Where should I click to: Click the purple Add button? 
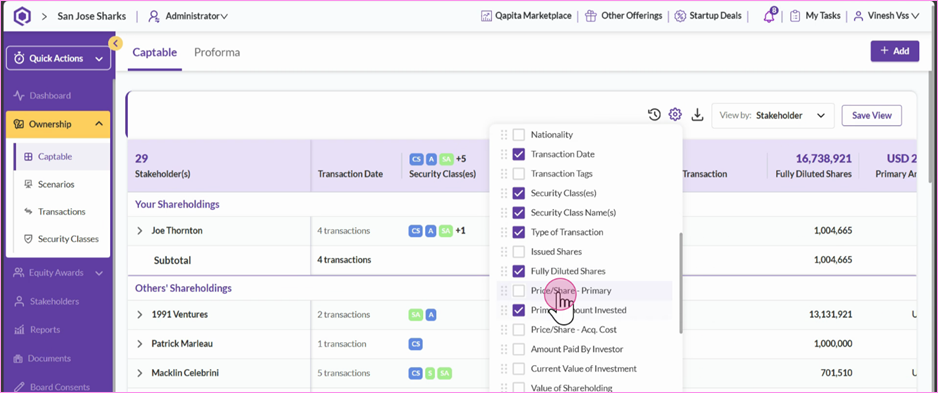[894, 51]
